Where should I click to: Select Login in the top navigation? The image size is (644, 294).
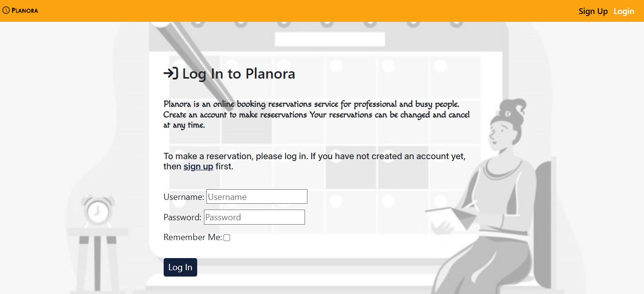pos(624,11)
